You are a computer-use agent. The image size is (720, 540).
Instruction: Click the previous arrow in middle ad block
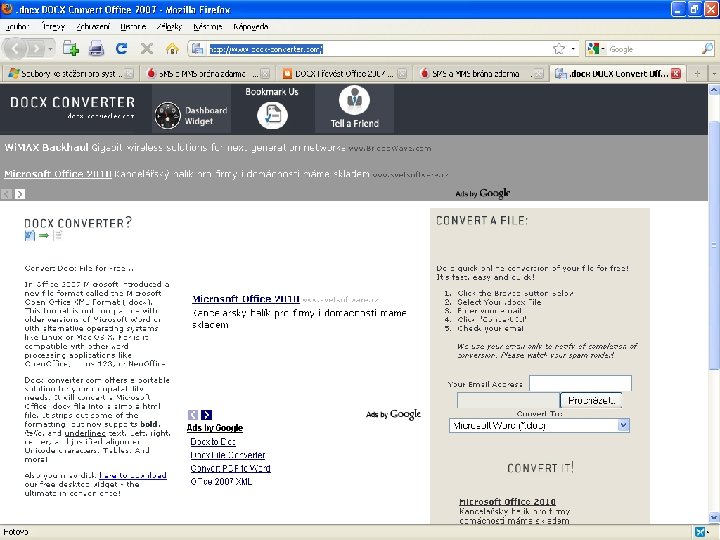(193, 415)
